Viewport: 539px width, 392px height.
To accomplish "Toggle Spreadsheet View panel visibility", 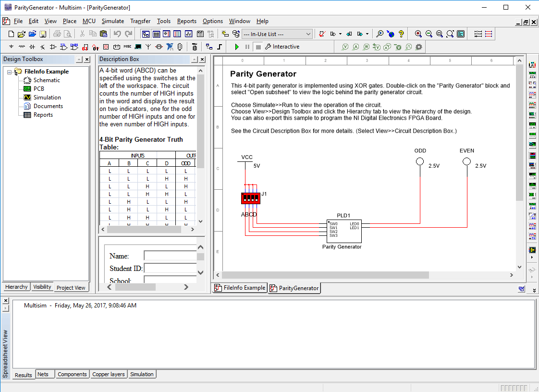I will 157,34.
